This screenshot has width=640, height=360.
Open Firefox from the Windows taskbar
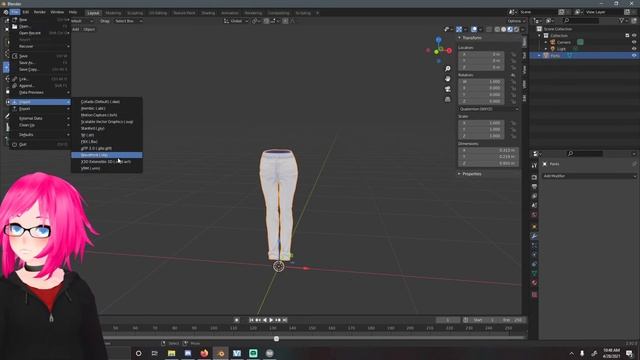click(204, 353)
